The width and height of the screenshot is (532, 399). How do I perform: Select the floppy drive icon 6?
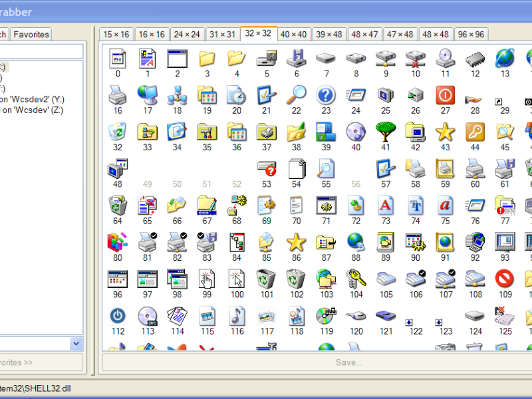point(296,59)
